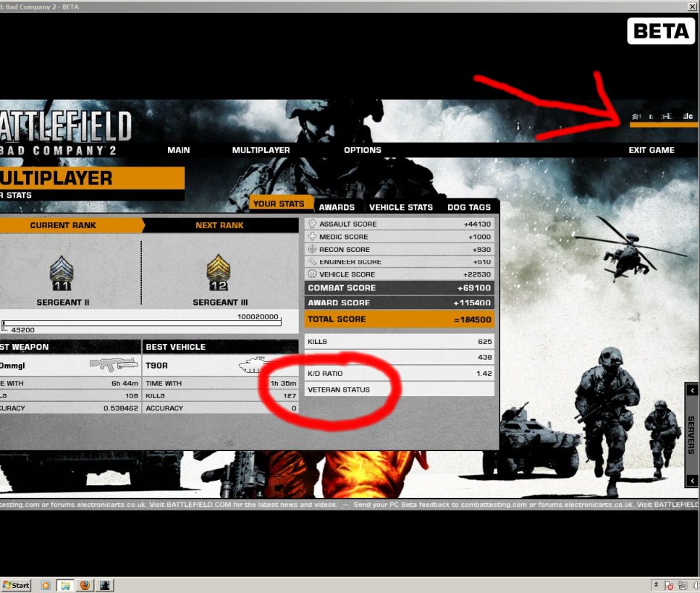Click the Sergeant II rank 11 insignia
The width and height of the screenshot is (700, 593).
(62, 273)
